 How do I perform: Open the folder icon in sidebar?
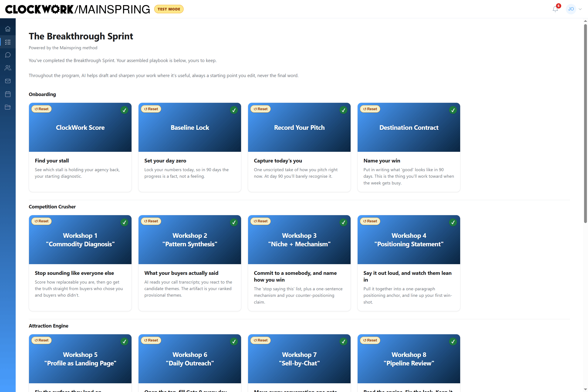(x=8, y=107)
